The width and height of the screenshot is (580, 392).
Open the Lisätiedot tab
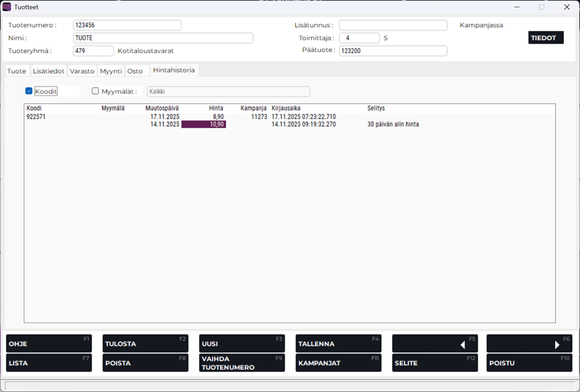tap(49, 71)
